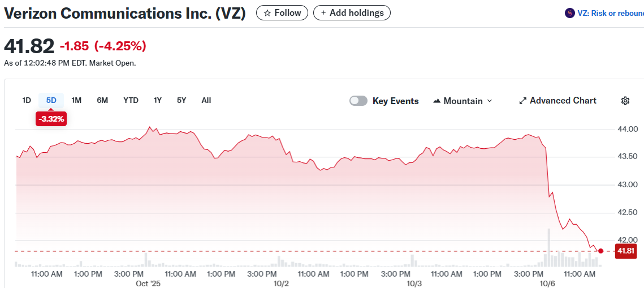The height and width of the screenshot is (288, 644).
Task: Switch to the 1M range
Action: point(76,100)
